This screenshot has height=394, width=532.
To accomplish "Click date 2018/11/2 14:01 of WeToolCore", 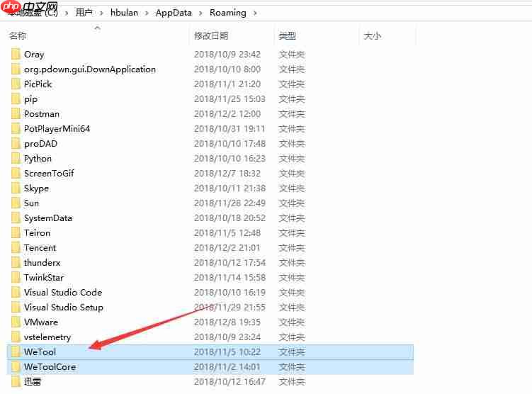I will pos(227,367).
